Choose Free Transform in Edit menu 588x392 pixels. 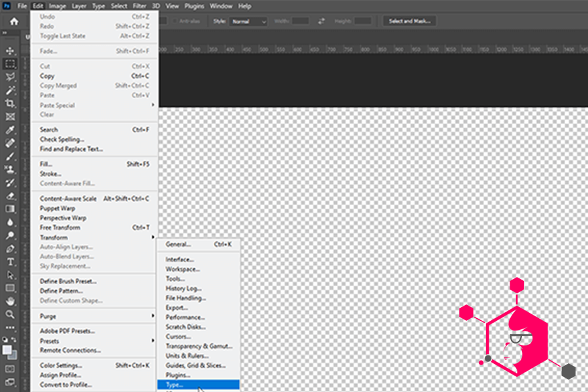point(94,227)
